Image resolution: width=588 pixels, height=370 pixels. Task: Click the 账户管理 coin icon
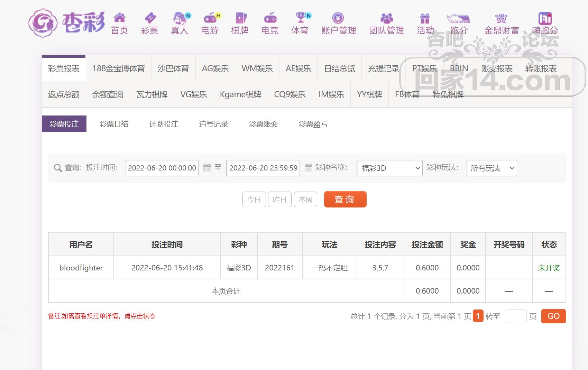point(338,17)
